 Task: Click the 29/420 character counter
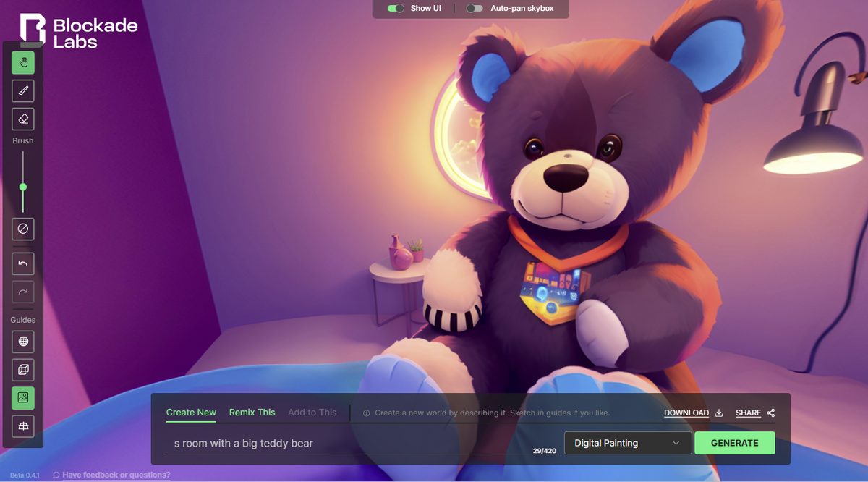click(x=545, y=451)
